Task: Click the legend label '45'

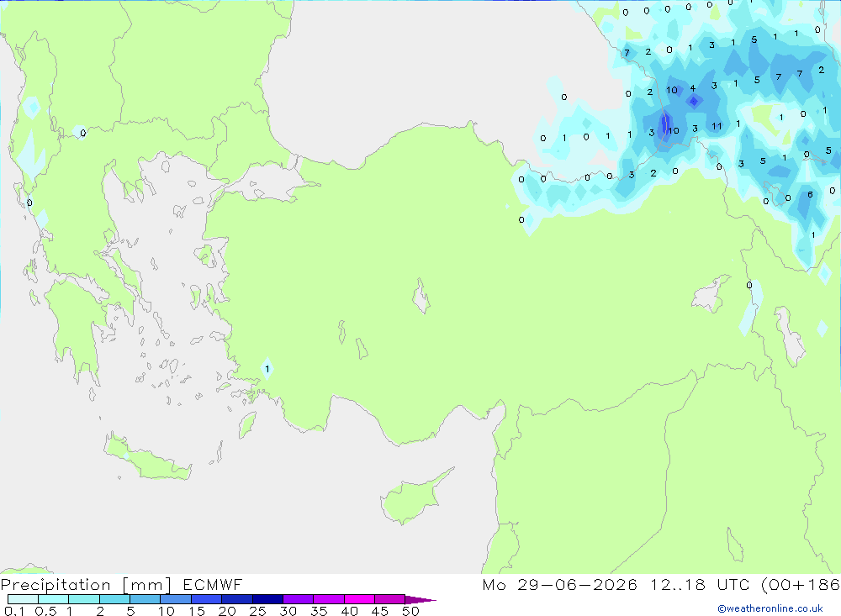Action: [x=380, y=611]
